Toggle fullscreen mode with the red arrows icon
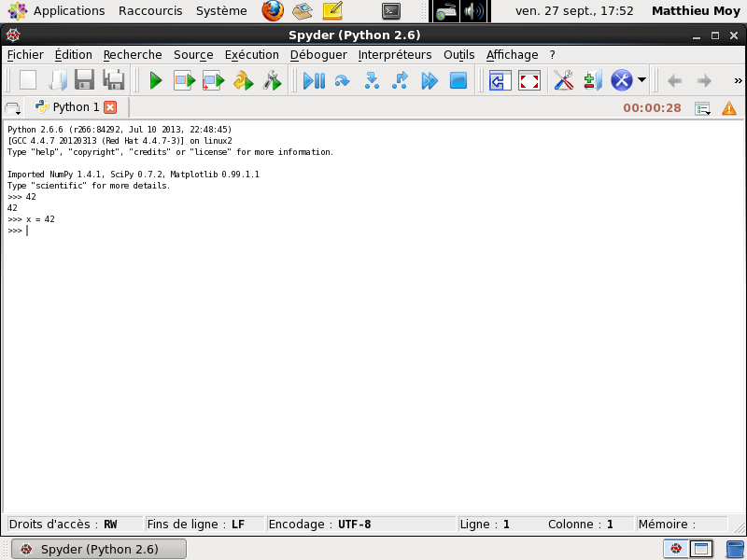 click(529, 80)
